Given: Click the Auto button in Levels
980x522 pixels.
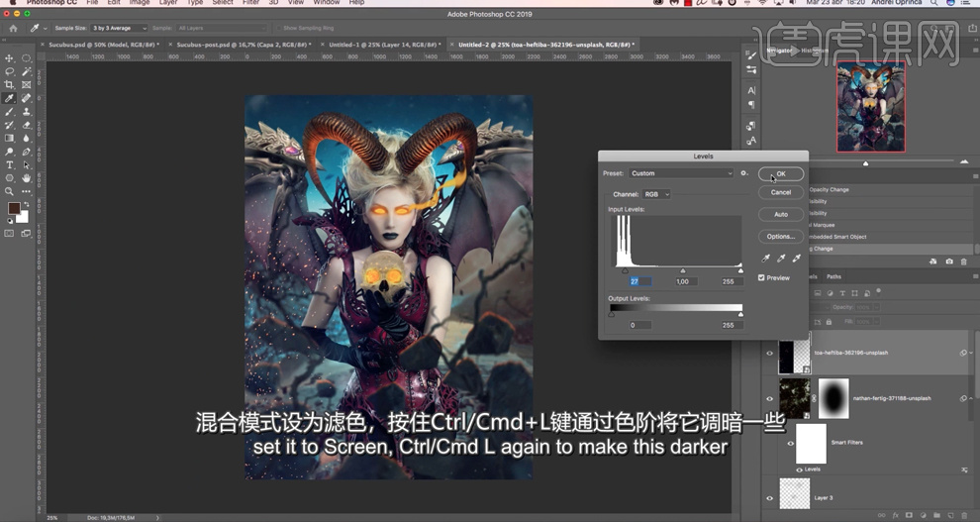Looking at the screenshot, I should [781, 214].
